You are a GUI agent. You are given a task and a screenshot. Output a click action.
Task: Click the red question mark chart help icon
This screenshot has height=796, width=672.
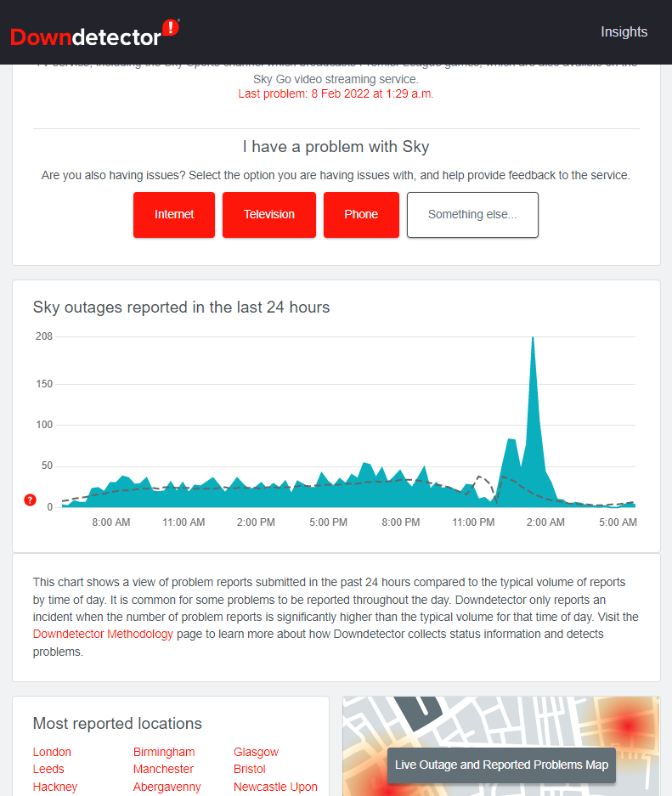click(31, 500)
